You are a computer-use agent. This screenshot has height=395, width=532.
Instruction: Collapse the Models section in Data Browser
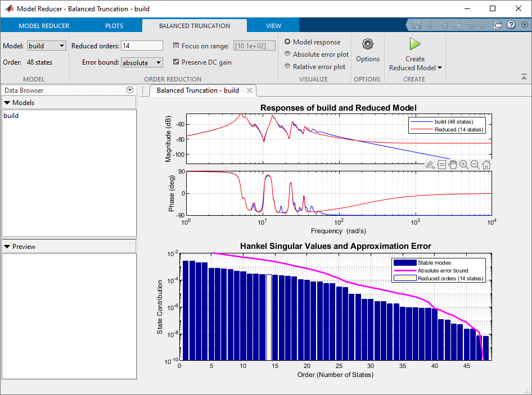point(6,102)
